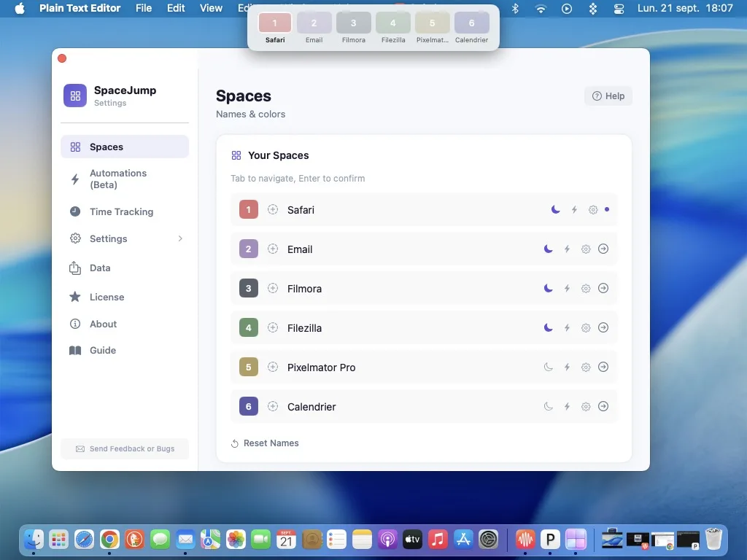This screenshot has height=560, width=747.
Task: Open the About section
Action: (x=125, y=324)
